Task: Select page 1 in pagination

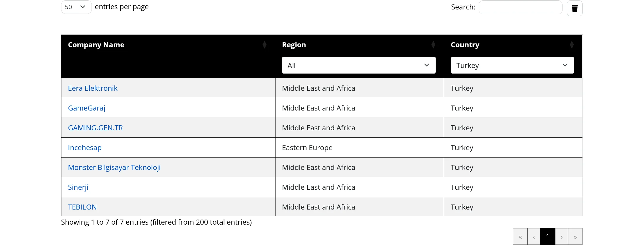Action: tap(548, 237)
